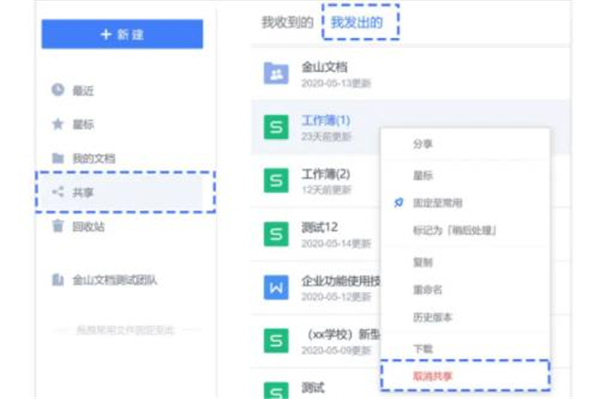Image resolution: width=600 pixels, height=399 pixels.
Task: Click 取消共享 in red
Action: [432, 376]
